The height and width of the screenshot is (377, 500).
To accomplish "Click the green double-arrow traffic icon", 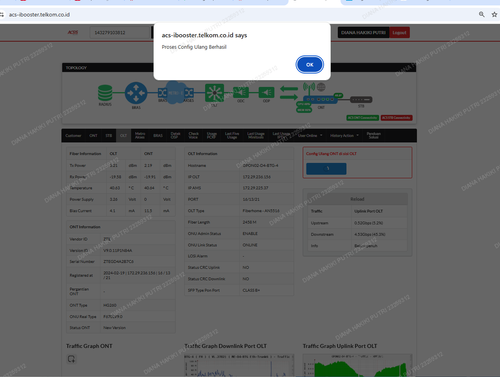I will (x=289, y=93).
